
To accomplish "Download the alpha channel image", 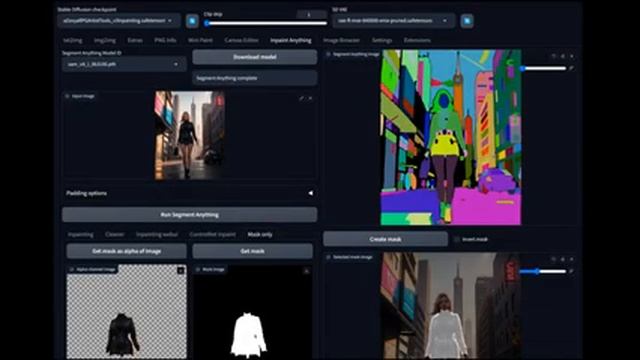I will (181, 270).
